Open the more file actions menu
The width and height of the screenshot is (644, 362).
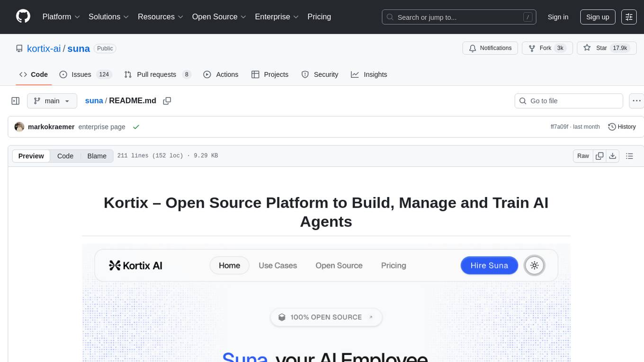point(636,101)
